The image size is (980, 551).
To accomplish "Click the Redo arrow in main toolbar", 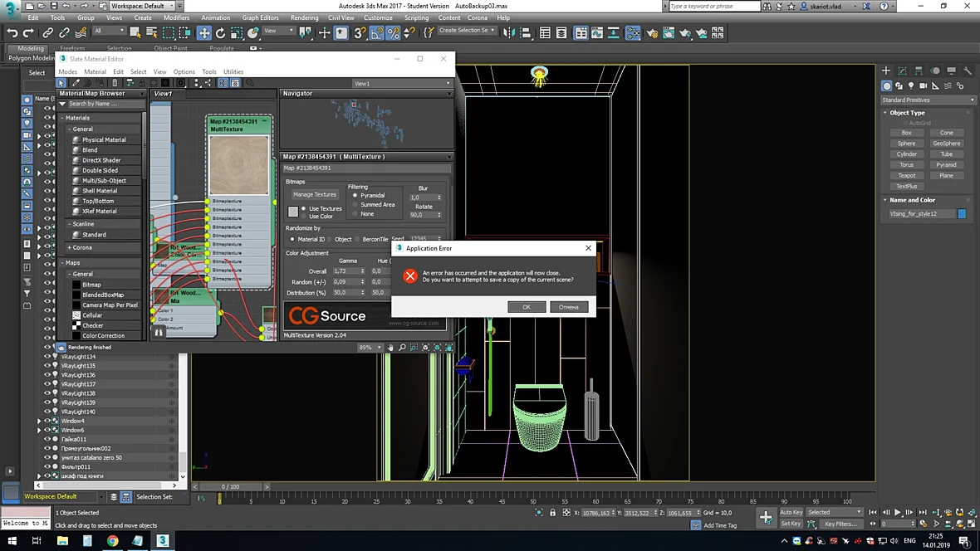I will 28,32.
